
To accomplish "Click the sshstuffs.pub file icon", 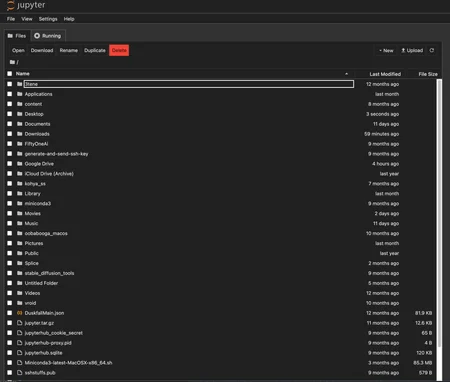I will click(x=20, y=373).
